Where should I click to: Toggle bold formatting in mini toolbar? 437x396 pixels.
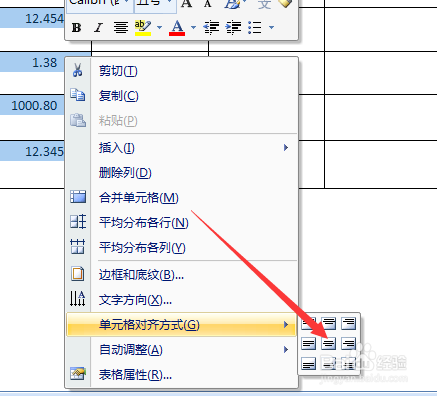pyautogui.click(x=76, y=28)
